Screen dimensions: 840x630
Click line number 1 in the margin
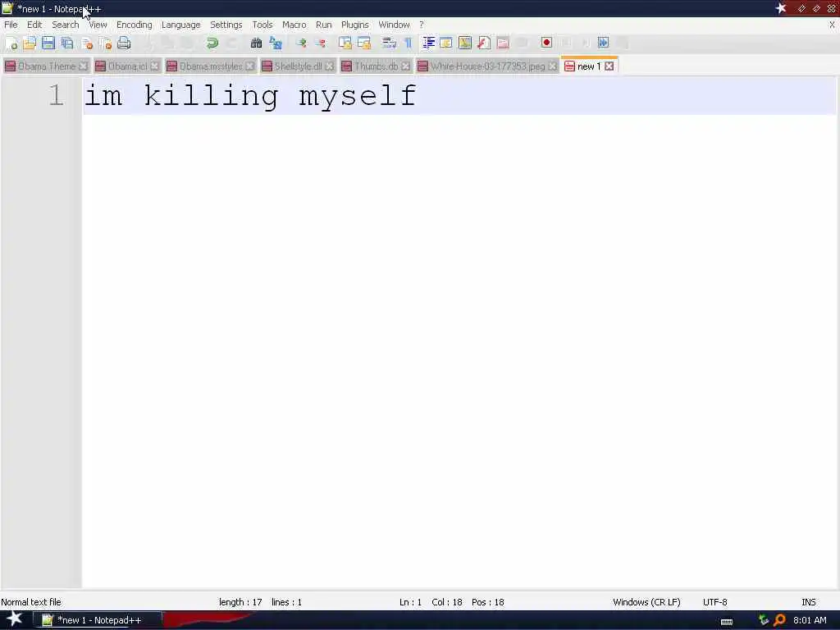(x=57, y=96)
